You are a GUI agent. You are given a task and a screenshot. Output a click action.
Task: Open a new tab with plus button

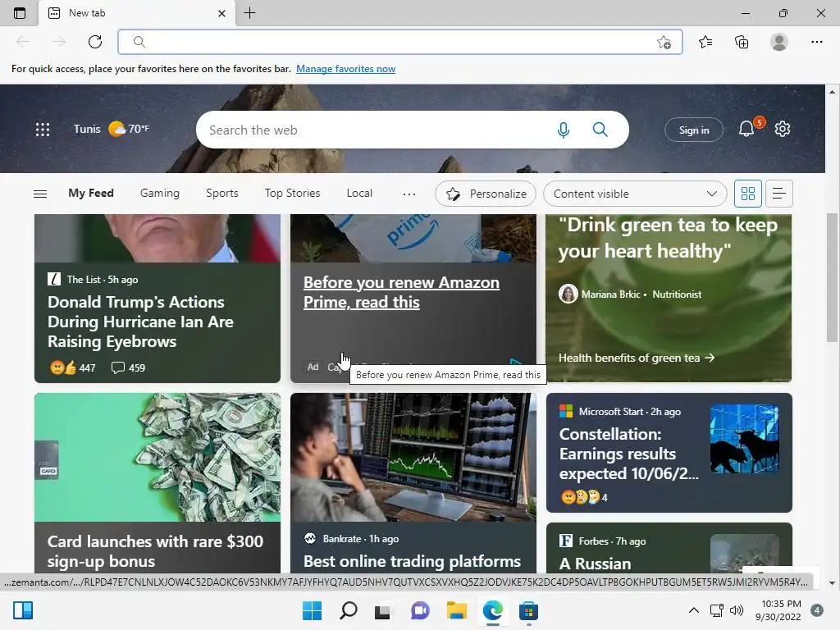(249, 13)
